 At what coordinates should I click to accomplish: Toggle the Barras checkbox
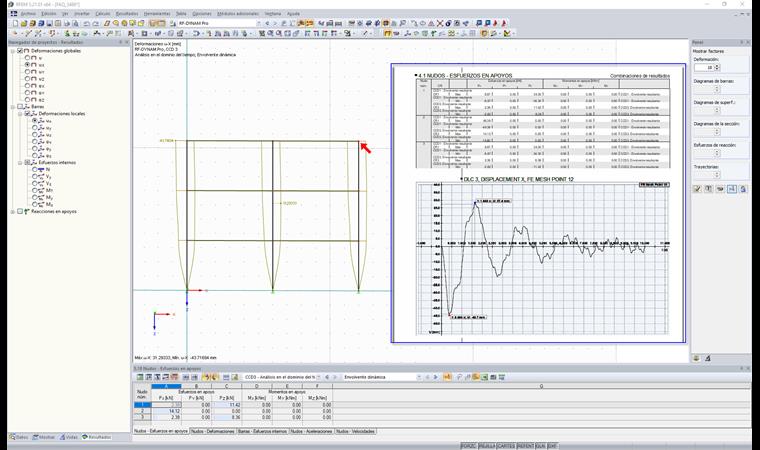(20, 106)
